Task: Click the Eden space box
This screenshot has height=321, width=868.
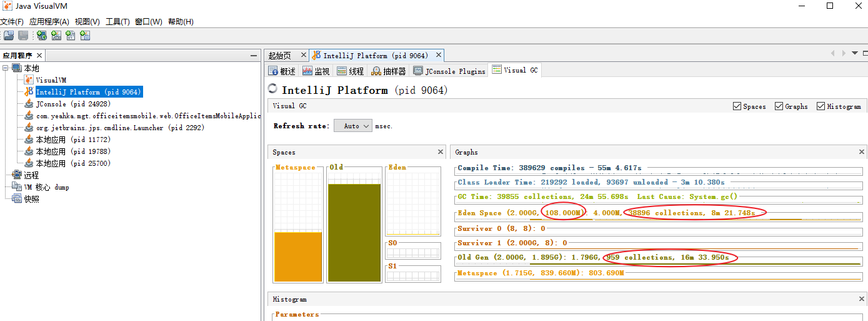Action: [413, 201]
